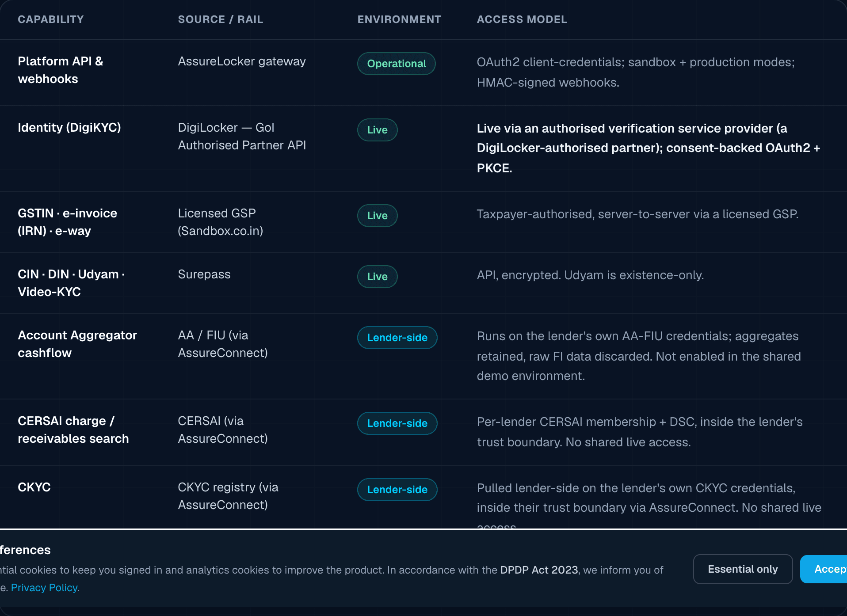Click Lender-side badge in Account Aggregator row

(397, 338)
